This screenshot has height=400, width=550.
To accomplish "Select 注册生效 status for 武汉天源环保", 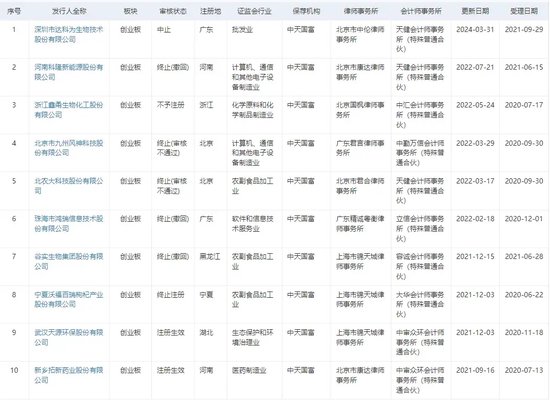I will pos(170,332).
